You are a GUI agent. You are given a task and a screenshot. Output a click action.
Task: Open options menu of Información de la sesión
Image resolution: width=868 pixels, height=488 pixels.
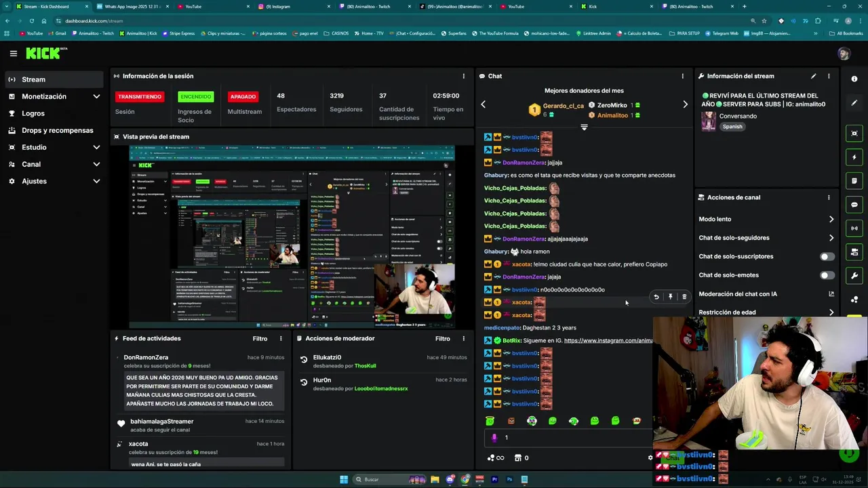click(464, 76)
